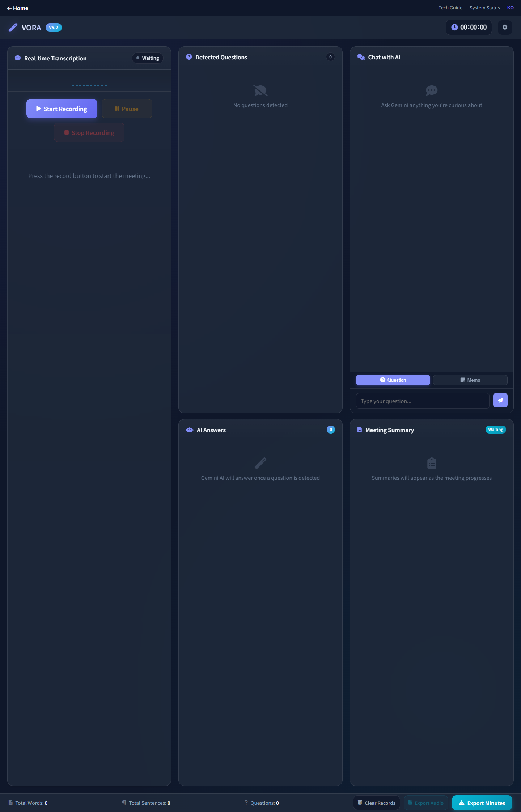The image size is (521, 812).
Task: Click the V5.2 version badge
Action: [54, 28]
